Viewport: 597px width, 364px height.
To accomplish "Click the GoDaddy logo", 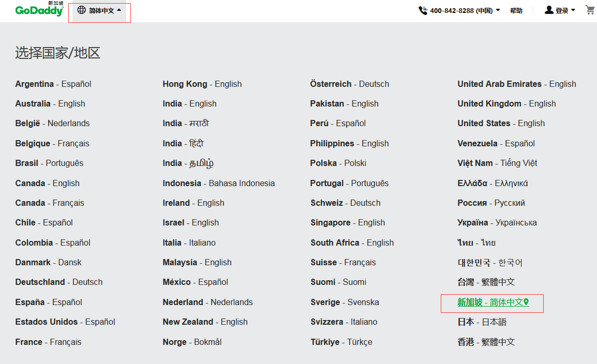I will pos(39,10).
